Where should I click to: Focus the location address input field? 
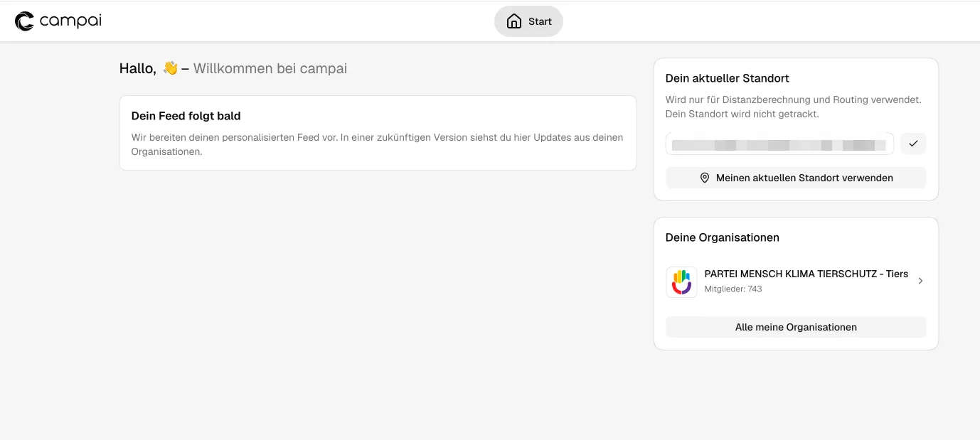click(x=779, y=144)
